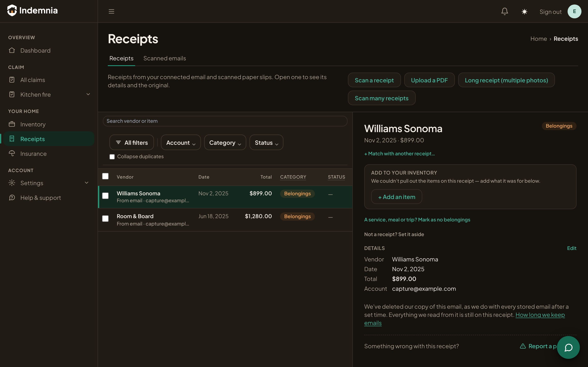
Task: Open the notifications bell
Action: pyautogui.click(x=505, y=11)
